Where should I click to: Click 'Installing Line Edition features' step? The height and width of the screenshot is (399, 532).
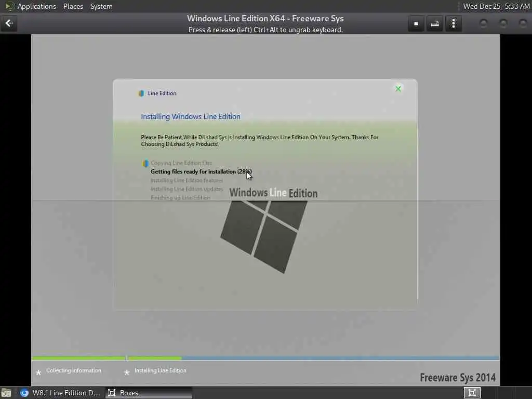point(187,180)
